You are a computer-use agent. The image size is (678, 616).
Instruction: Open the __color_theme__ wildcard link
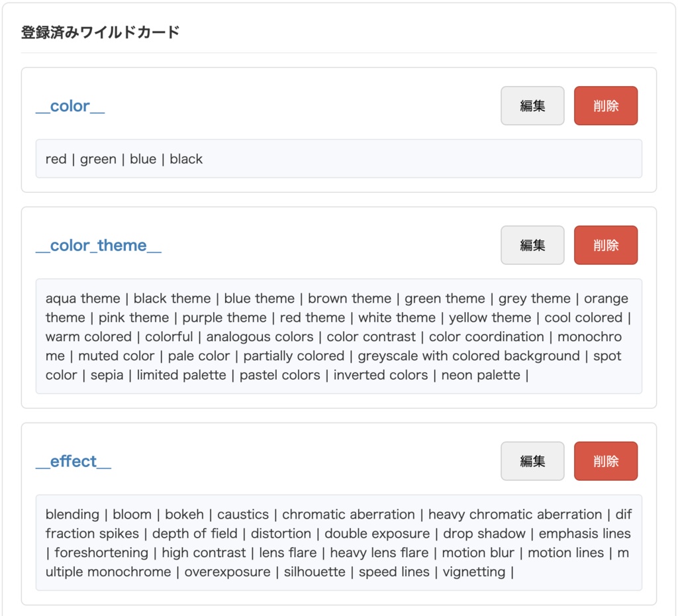99,245
